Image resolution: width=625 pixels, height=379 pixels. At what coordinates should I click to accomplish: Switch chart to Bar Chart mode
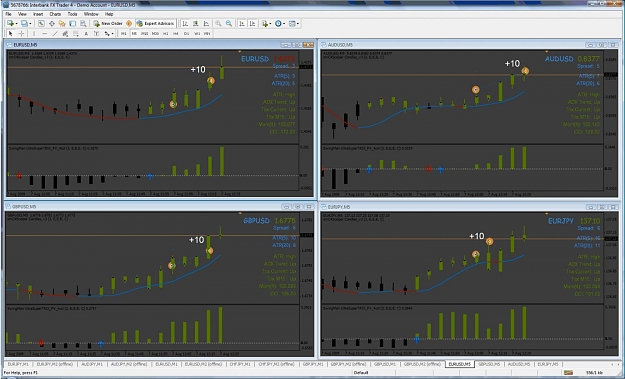tap(185, 24)
